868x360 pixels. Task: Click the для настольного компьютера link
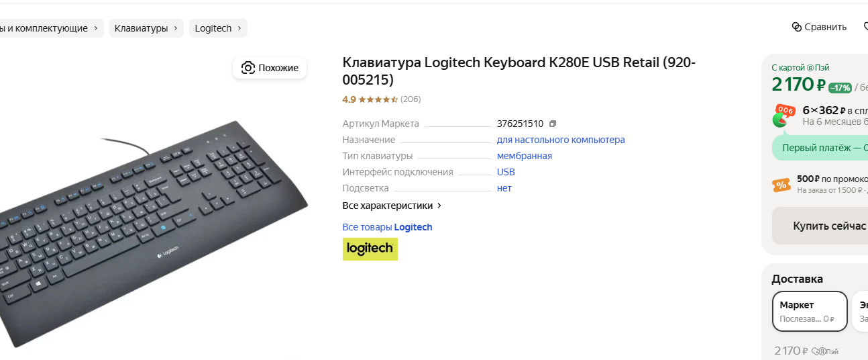pos(561,140)
